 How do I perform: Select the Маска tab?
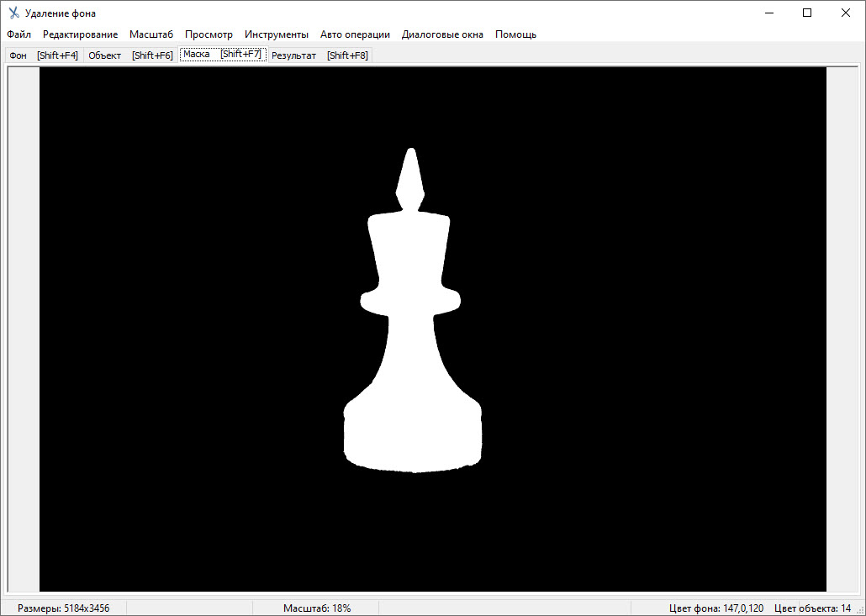222,55
